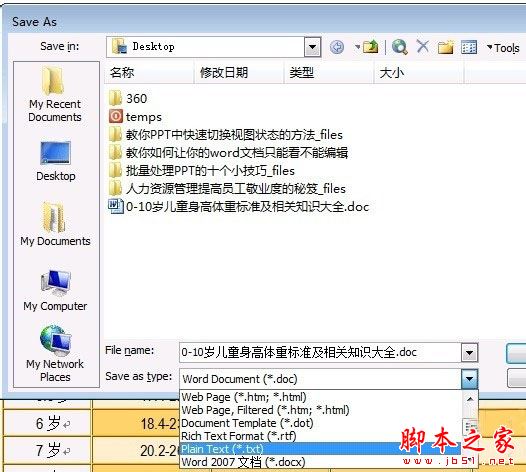This screenshot has width=526, height=472.
Task: Collapse the Save as type dropdown
Action: pyautogui.click(x=469, y=379)
